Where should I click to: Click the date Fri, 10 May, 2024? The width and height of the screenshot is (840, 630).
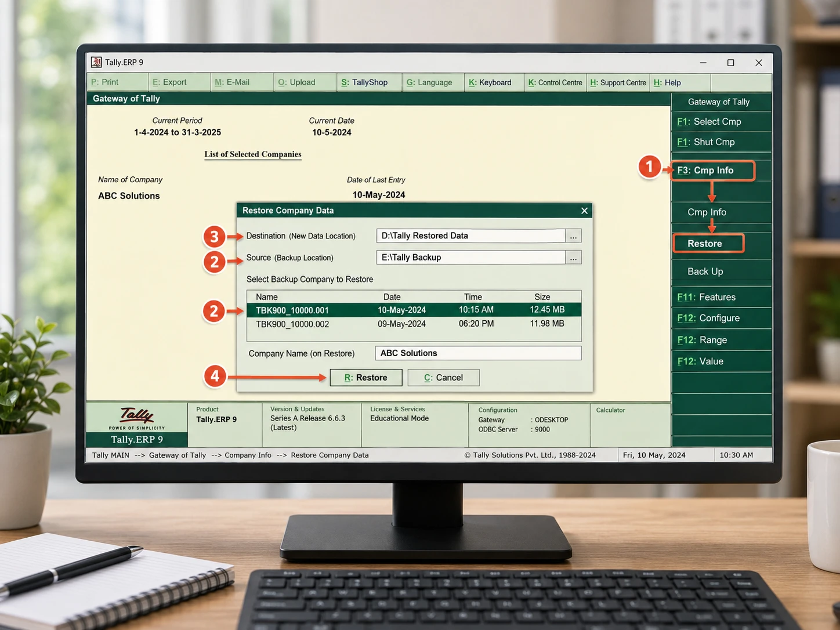pyautogui.click(x=654, y=455)
